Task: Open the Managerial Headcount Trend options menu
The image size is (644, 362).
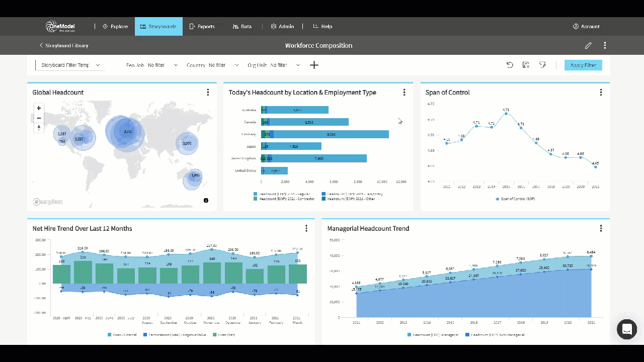Action: [601, 228]
